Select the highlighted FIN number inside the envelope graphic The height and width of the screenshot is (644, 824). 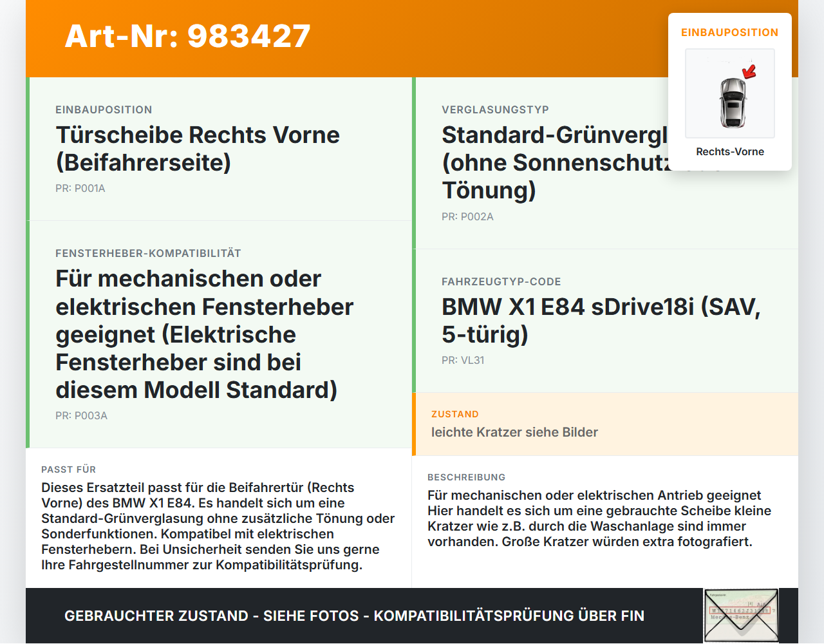[x=739, y=610]
